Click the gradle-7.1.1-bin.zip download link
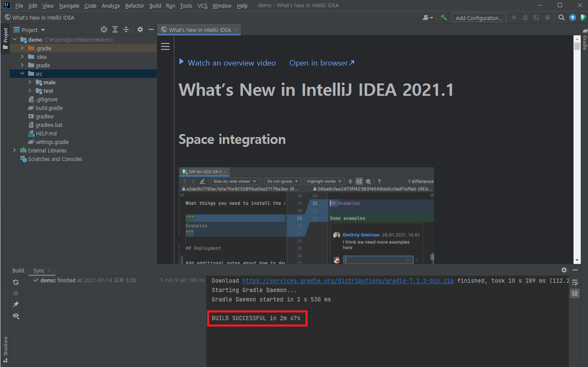The image size is (588, 367). [x=348, y=281]
